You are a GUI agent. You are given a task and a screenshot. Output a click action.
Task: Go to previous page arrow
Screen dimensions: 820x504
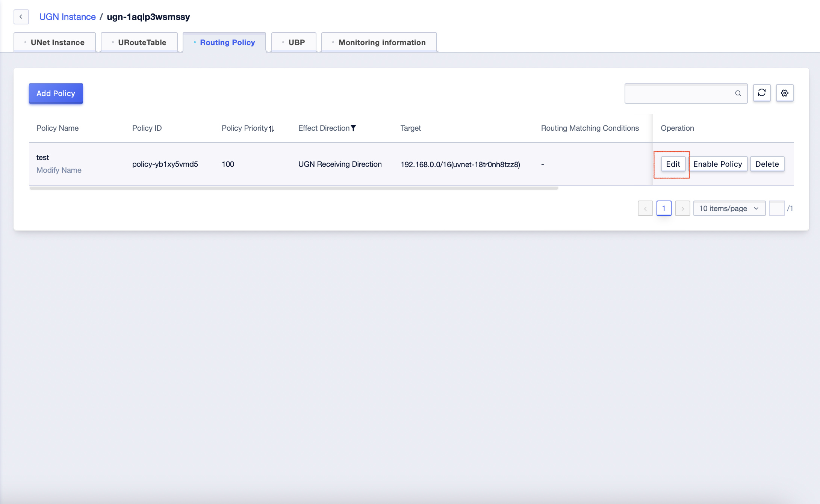pos(645,208)
